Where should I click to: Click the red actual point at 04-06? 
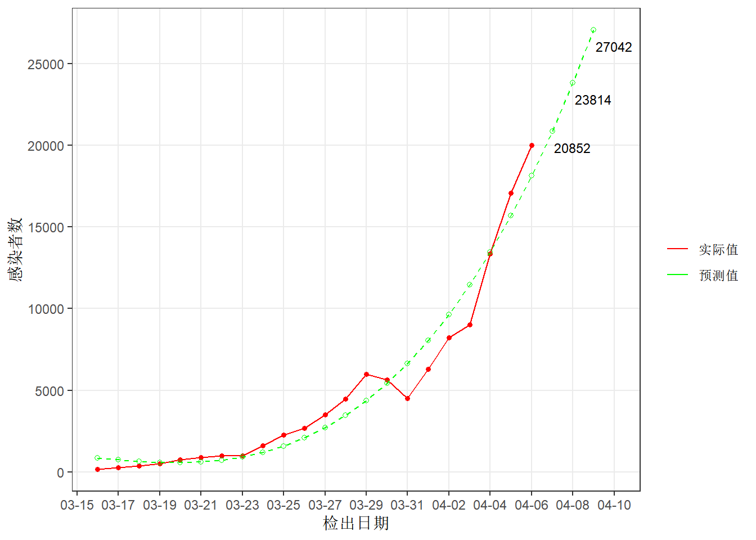click(532, 146)
